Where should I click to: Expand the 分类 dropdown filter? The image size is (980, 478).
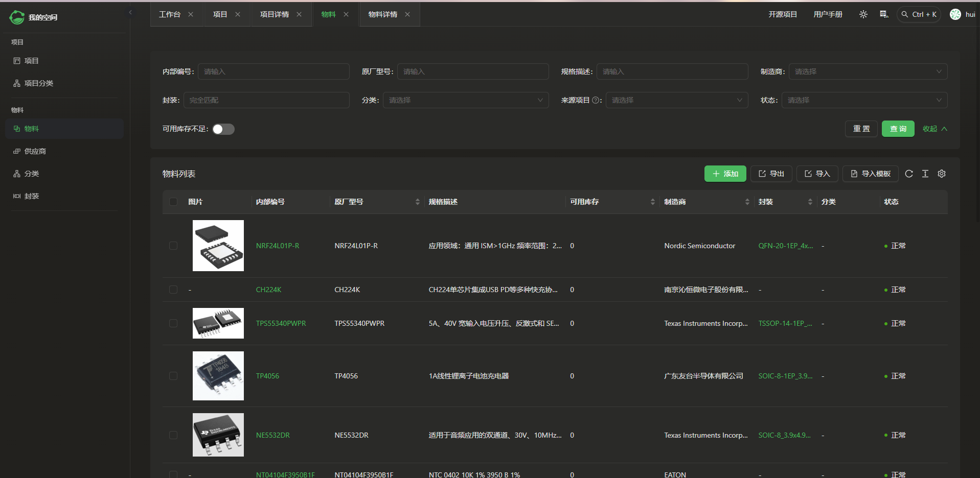click(x=465, y=100)
